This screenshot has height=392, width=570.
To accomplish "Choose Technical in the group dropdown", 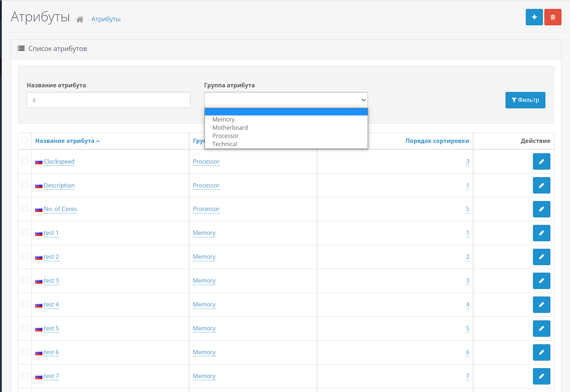I will point(286,144).
